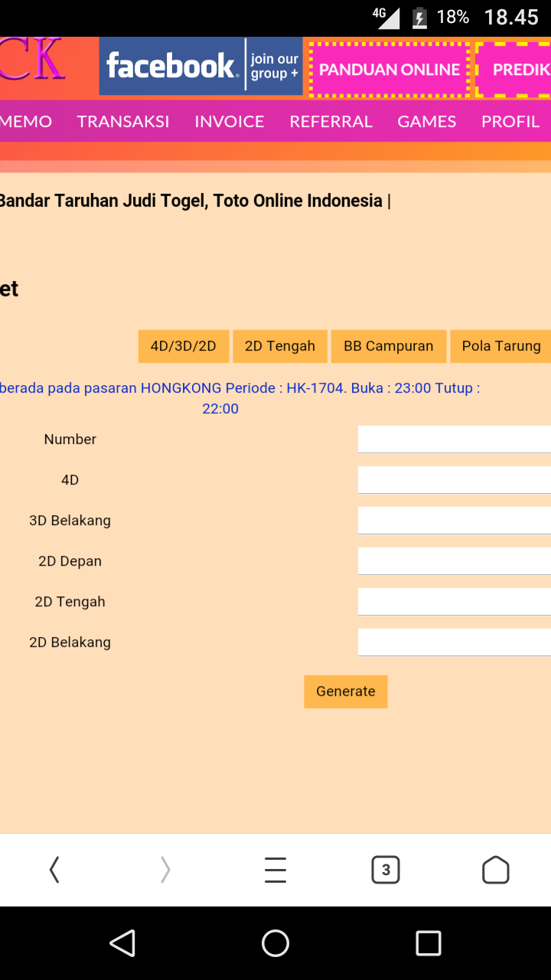The width and height of the screenshot is (551, 980).
Task: Switch to the 2D Tengah tab
Action: (280, 346)
